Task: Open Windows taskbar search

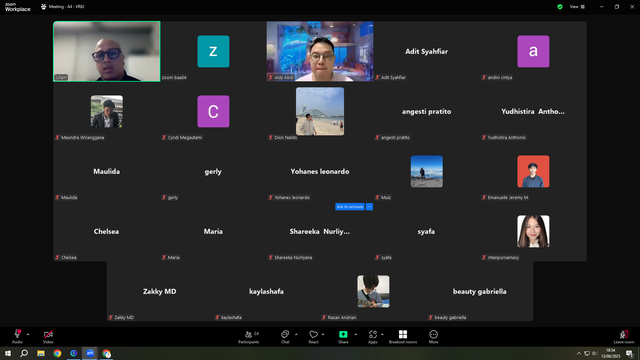Action: point(24,353)
